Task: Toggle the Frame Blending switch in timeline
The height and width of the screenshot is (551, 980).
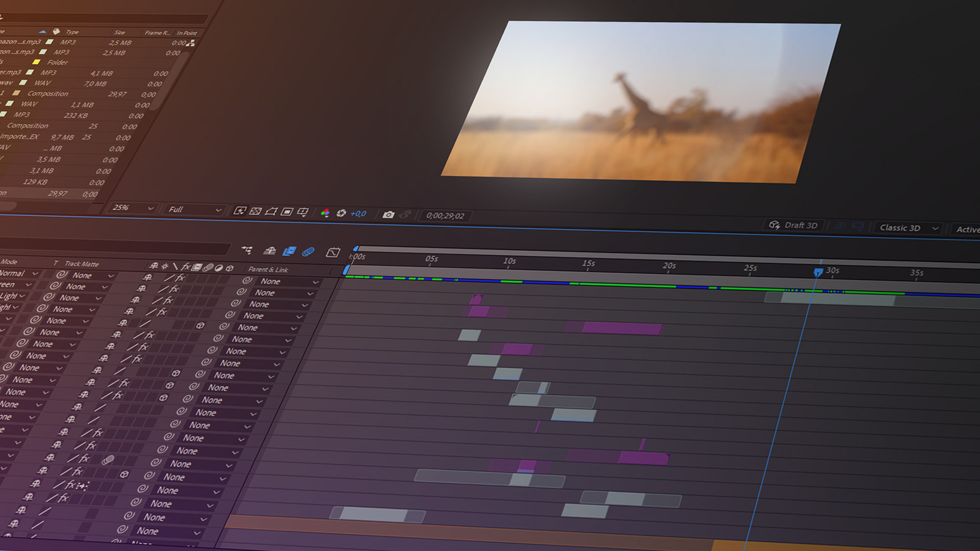Action: pyautogui.click(x=289, y=251)
